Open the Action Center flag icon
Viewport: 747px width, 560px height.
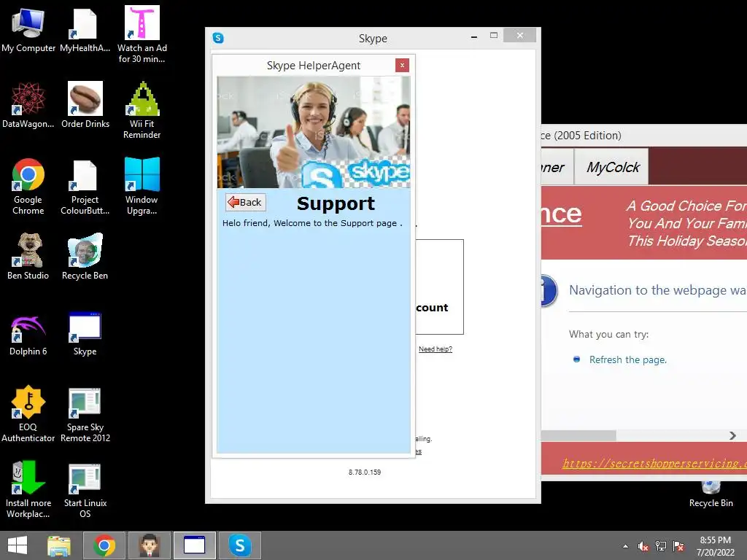678,545
